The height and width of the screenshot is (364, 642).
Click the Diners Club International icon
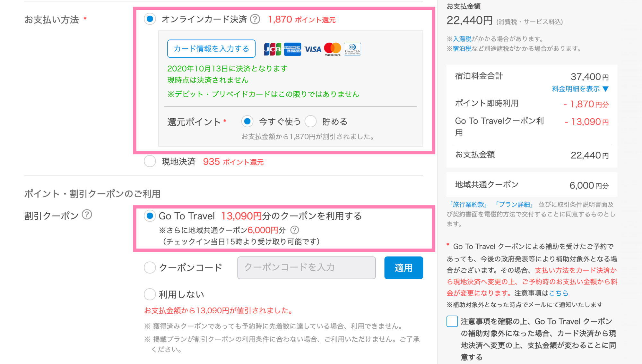(x=352, y=49)
